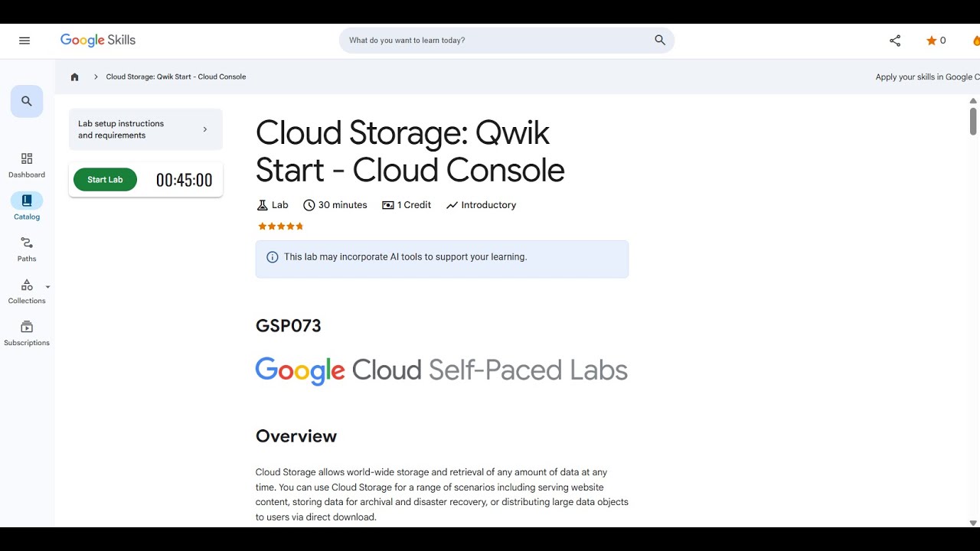Screen dimensions: 980x551
Task: Click the Cloud Storage breadcrumb link
Action: 176,77
